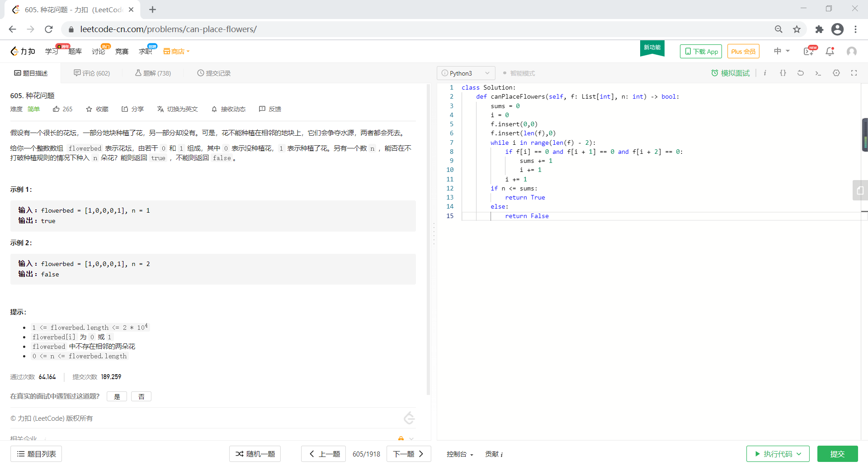Click the description panel vertical scrollbar

click(x=428, y=240)
